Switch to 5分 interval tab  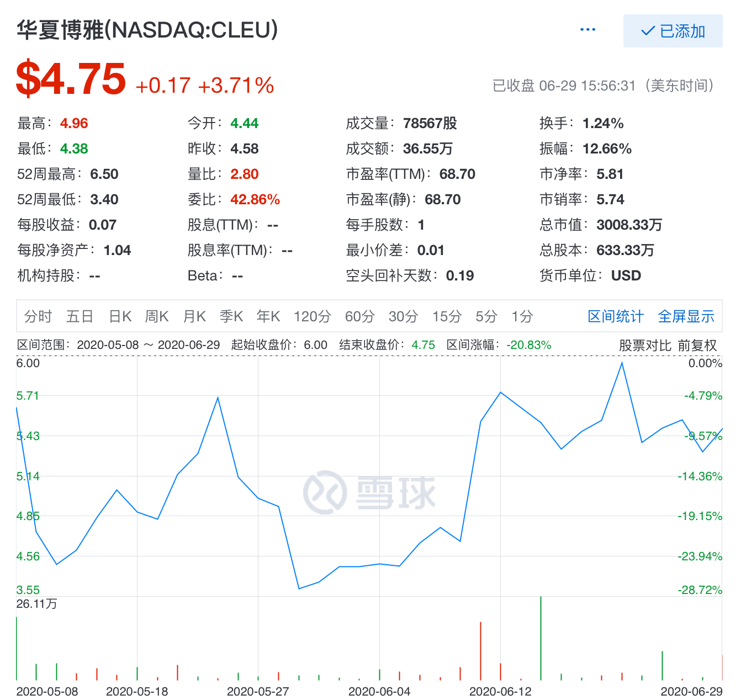click(486, 316)
